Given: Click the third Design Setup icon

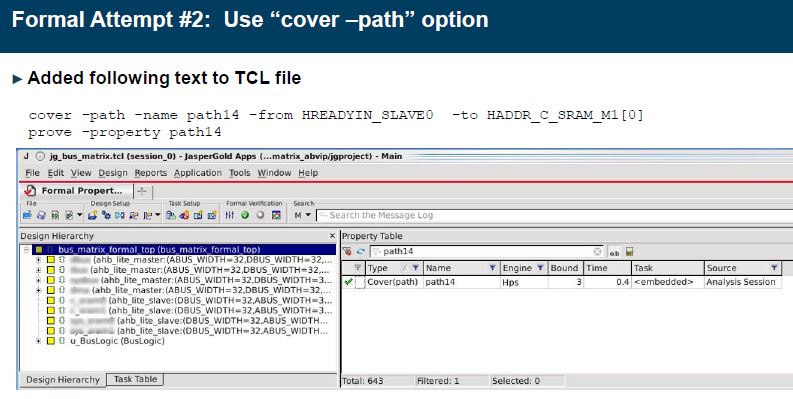Looking at the screenshot, I should click(x=119, y=215).
